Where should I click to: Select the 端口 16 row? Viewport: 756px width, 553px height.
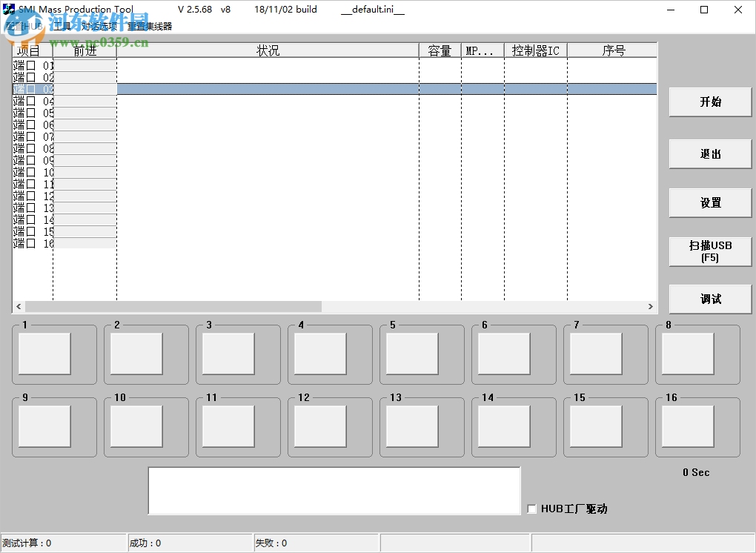[x=334, y=243]
